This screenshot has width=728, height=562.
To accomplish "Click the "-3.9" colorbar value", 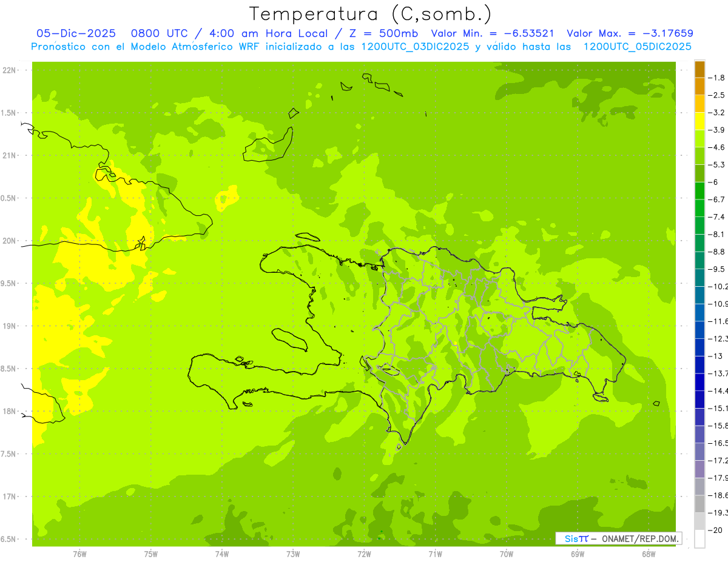I will (x=716, y=130).
